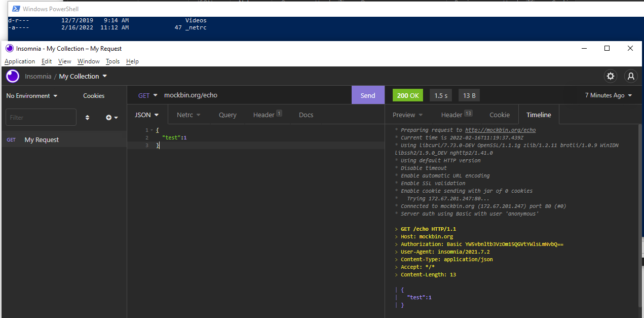The height and width of the screenshot is (318, 644).
Task: Click the mockbin.org/echo link in the Timeline
Action: point(500,130)
